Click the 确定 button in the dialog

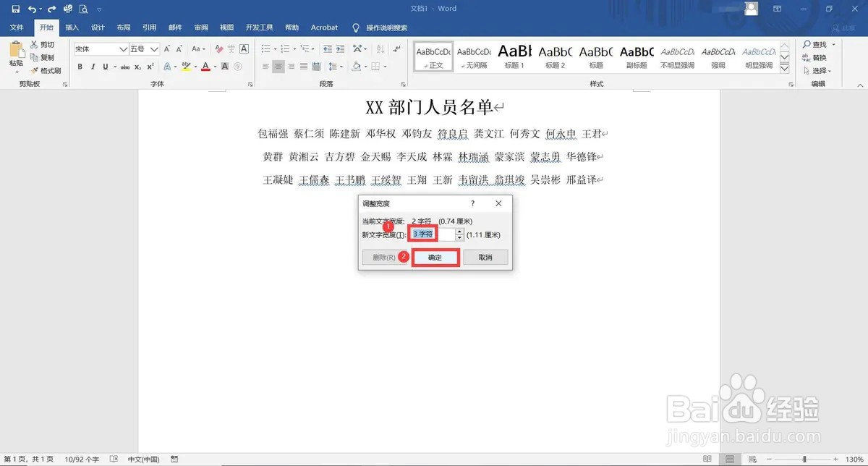tap(435, 258)
